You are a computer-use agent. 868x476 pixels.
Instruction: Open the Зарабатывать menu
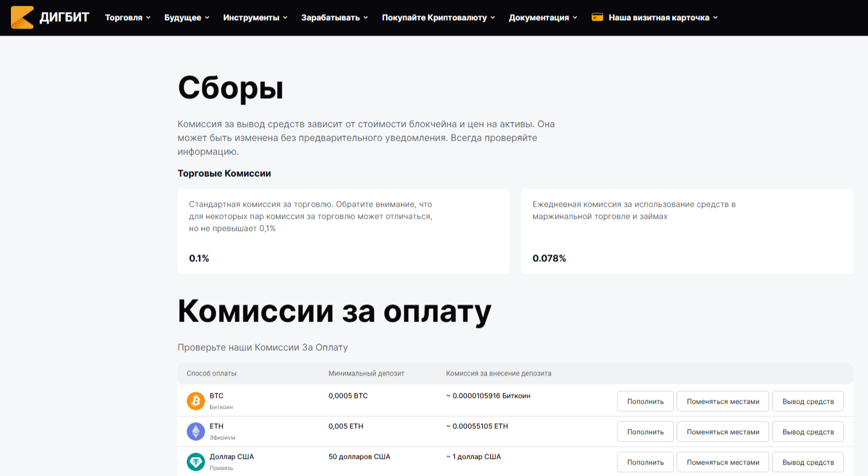point(334,18)
